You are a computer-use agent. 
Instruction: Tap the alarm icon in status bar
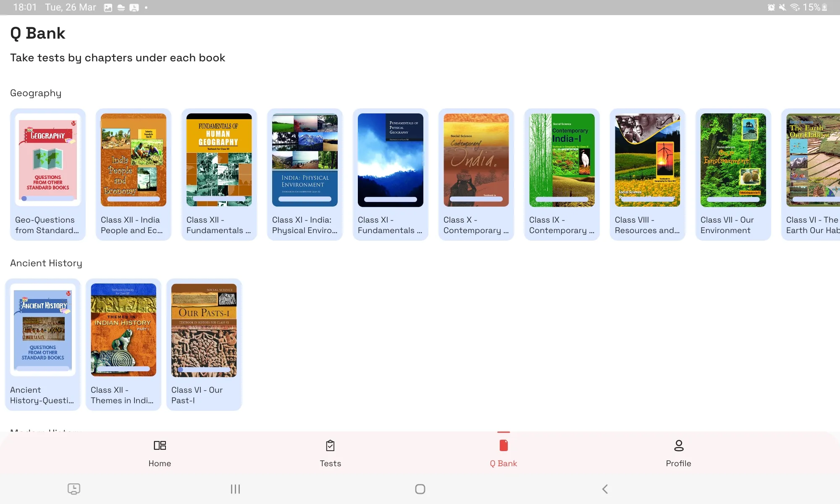pos(771,8)
